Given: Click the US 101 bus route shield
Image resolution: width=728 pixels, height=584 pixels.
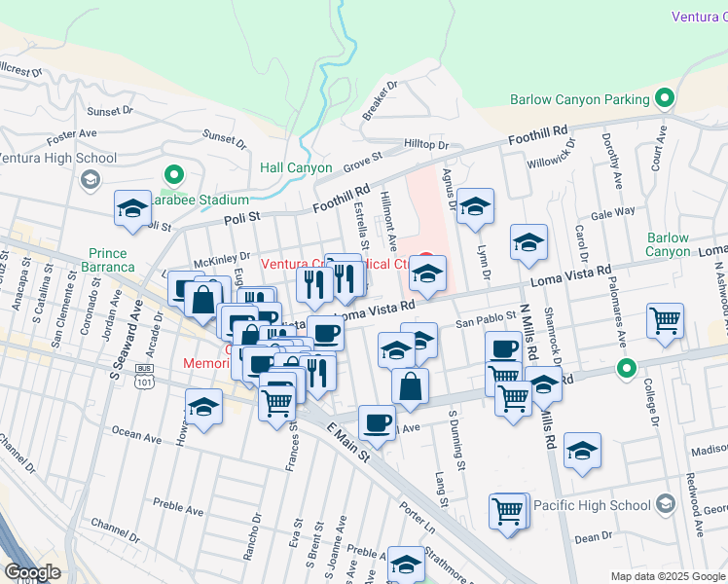Looking at the screenshot, I should click(144, 377).
